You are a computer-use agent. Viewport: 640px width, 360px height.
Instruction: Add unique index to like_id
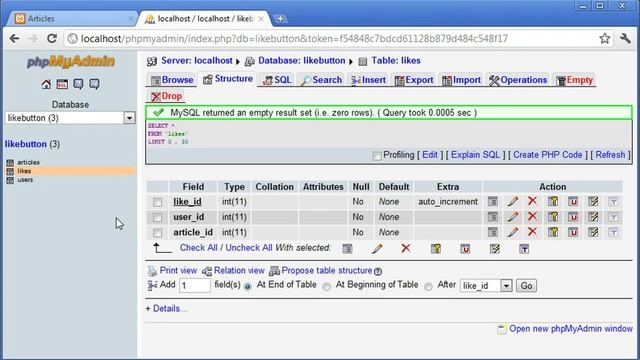pos(573,201)
